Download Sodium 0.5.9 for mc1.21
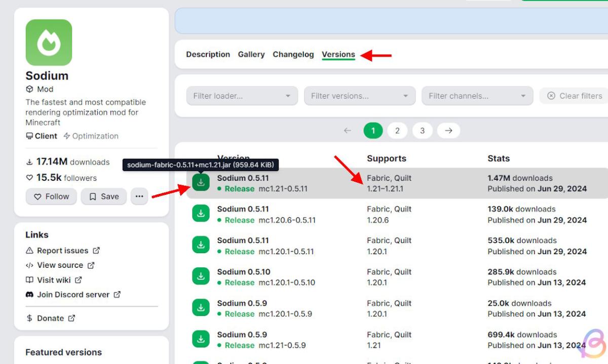The width and height of the screenshot is (608, 364). click(x=201, y=340)
